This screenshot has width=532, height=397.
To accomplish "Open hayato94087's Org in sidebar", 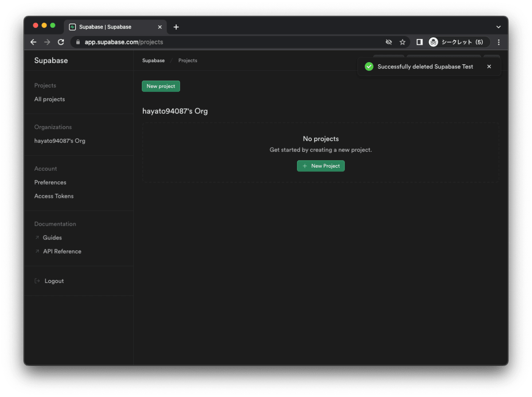I will pyautogui.click(x=60, y=141).
